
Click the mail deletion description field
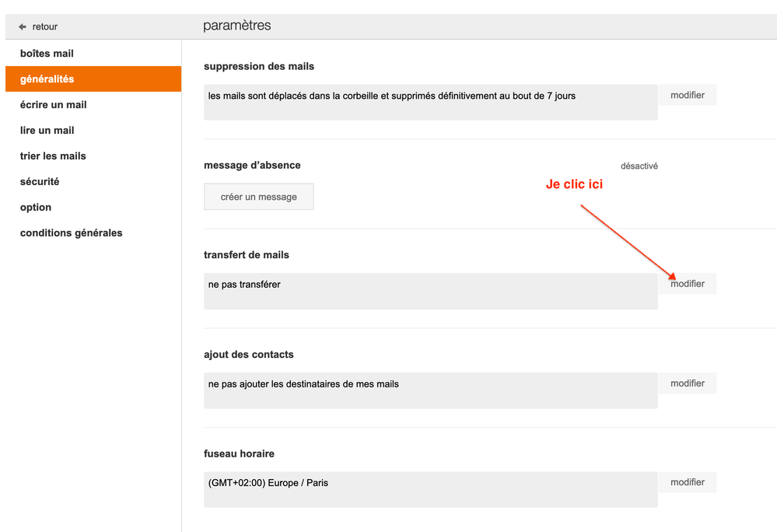430,103
